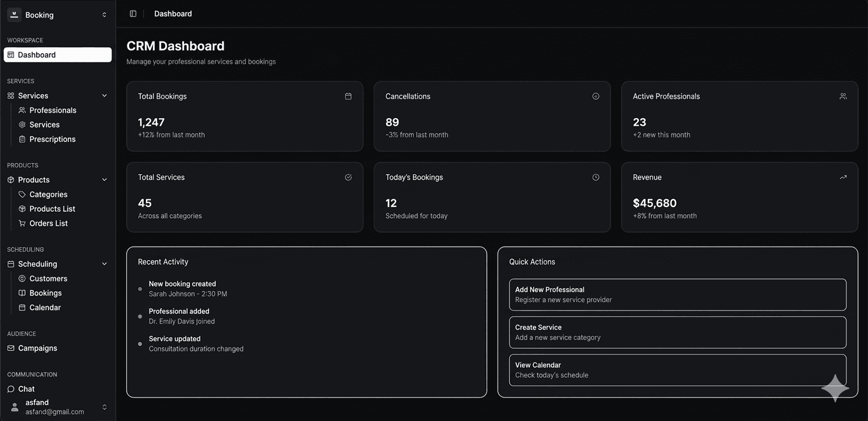Click View Calendar to check today's schedule
Screen dimensions: 868x421
[677, 370]
